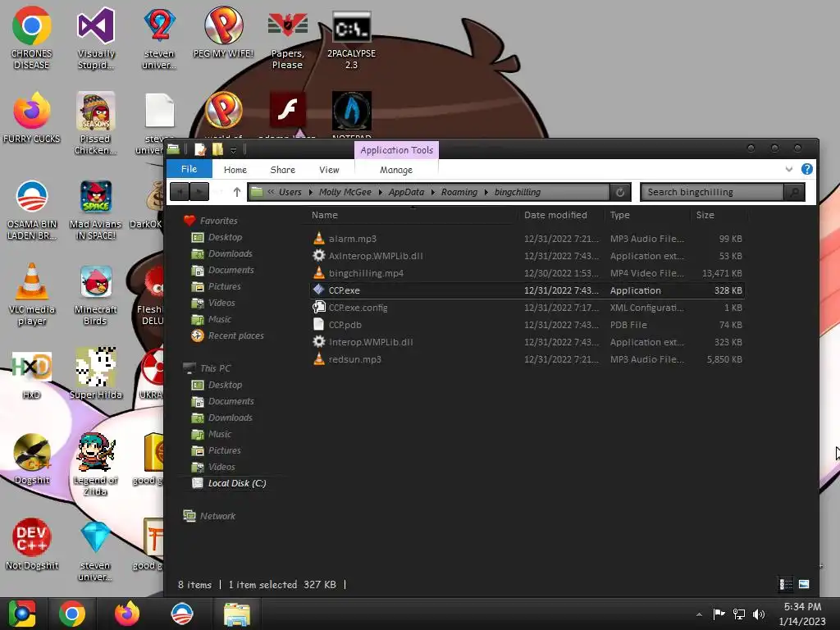Switch to large icons view button
The width and height of the screenshot is (840, 630).
pos(804,584)
